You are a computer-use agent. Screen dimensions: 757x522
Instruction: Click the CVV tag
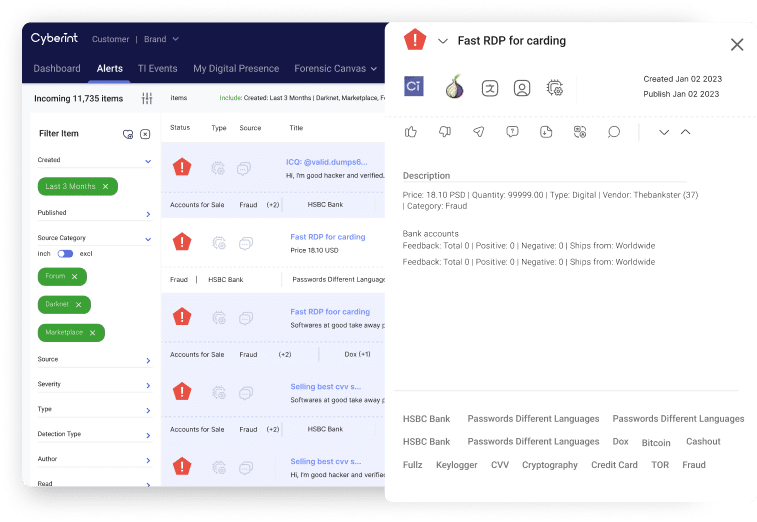(x=500, y=465)
